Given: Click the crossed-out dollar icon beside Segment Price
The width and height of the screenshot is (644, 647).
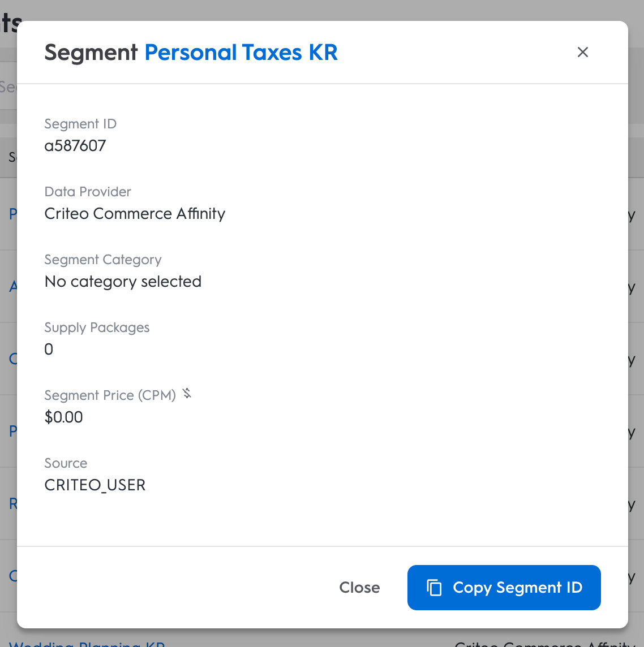Looking at the screenshot, I should point(187,394).
